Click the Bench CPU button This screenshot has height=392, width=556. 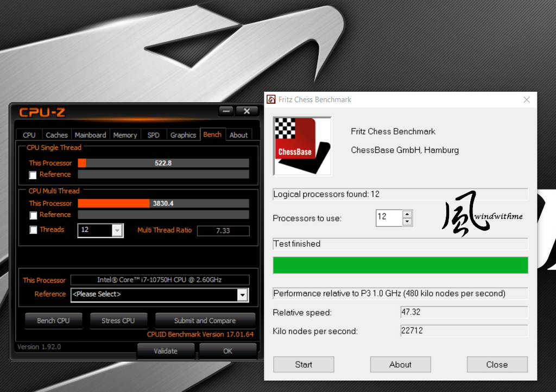(x=54, y=321)
